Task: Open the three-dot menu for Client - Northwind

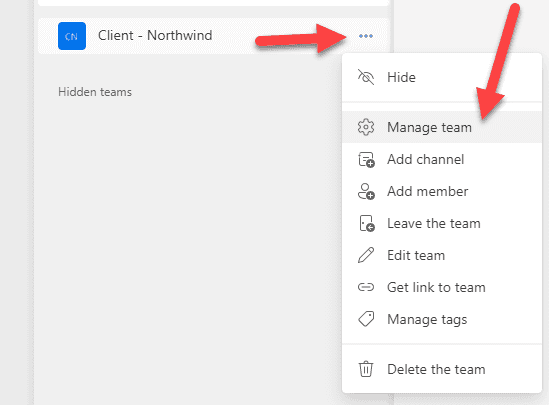Action: (366, 36)
